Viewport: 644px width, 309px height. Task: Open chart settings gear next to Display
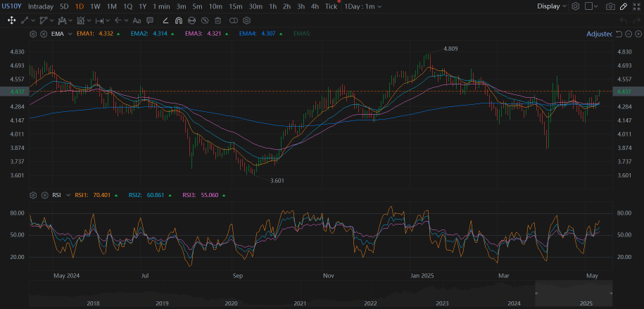pyautogui.click(x=576, y=6)
